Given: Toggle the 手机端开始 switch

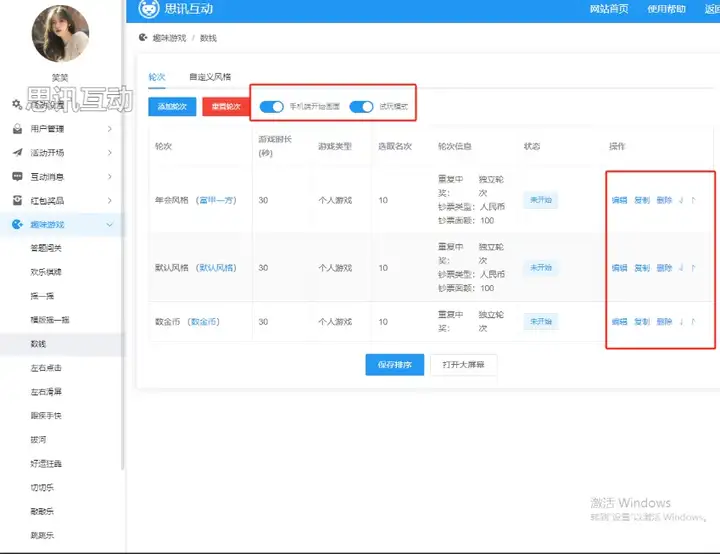Looking at the screenshot, I should tap(271, 107).
